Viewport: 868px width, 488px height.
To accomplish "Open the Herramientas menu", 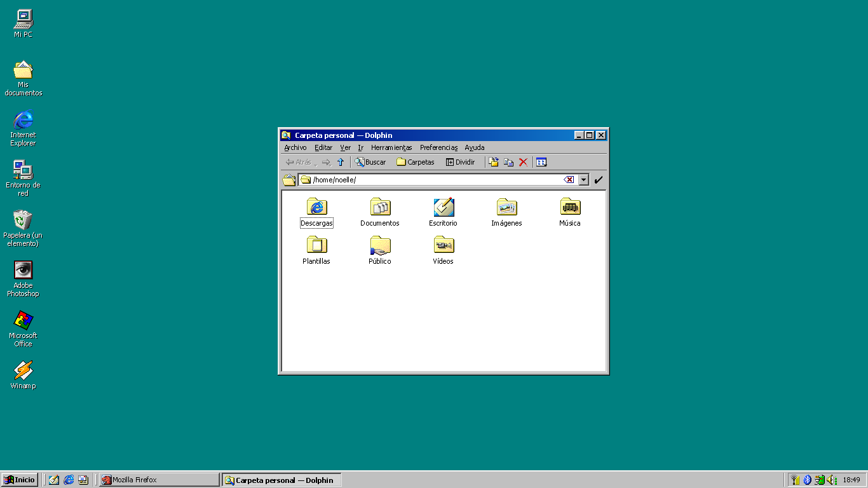I will 391,147.
